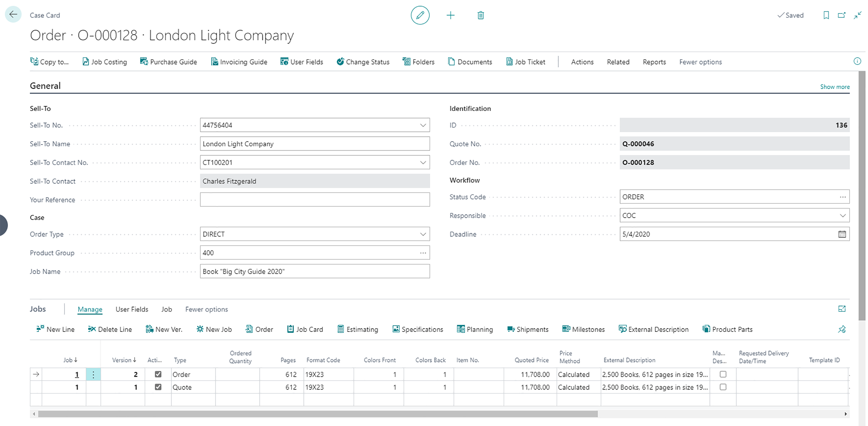Screen dimensions: 868x426
Task: Bookmark this Case Card page
Action: coord(826,15)
